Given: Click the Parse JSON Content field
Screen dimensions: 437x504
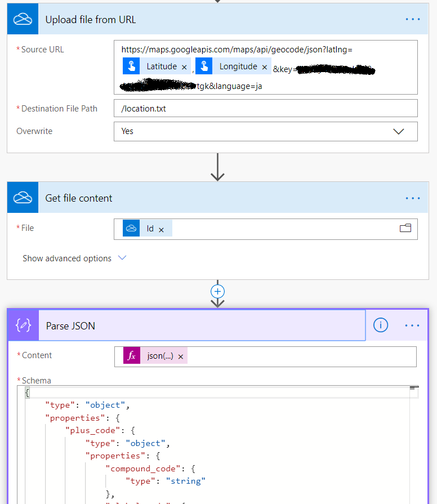Looking at the screenshot, I should click(x=265, y=357).
